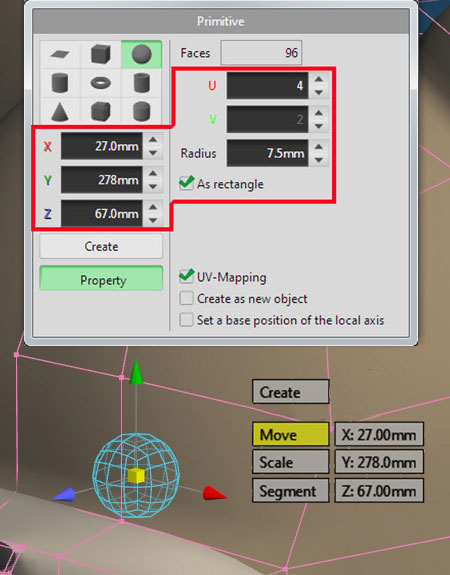Viewport: 450px width, 575px height.
Task: Click the green Property button
Action: click(x=101, y=279)
